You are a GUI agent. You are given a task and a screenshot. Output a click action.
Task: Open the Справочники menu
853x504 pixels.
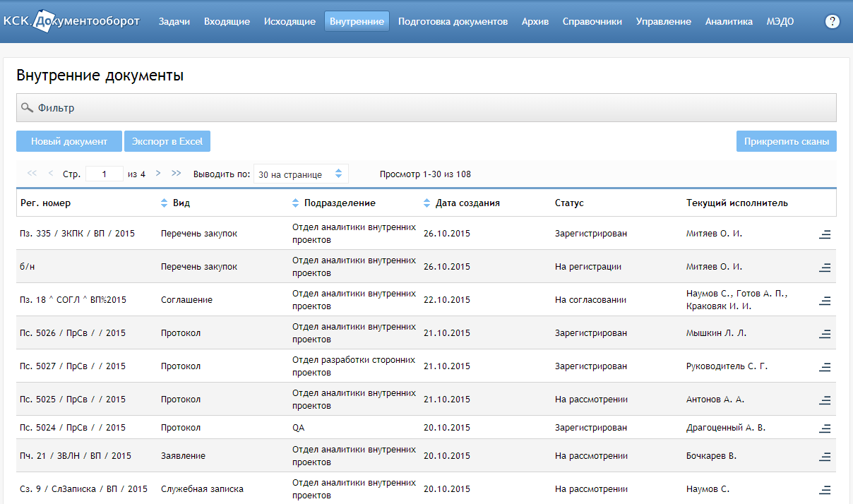click(x=592, y=21)
